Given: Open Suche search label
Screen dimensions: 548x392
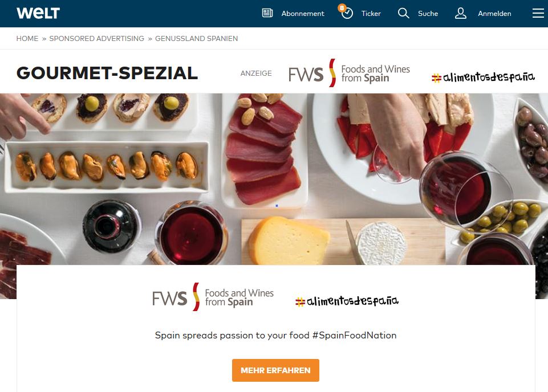Looking at the screenshot, I should pos(428,14).
